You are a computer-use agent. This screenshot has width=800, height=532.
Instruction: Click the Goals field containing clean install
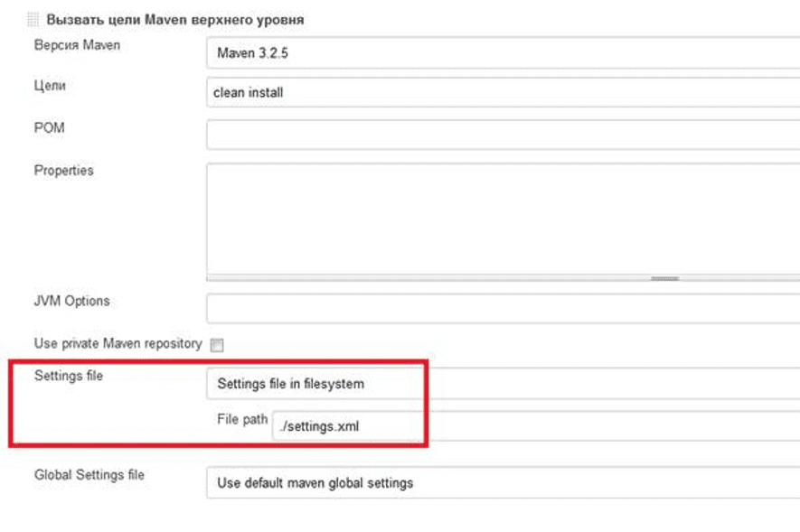502,92
